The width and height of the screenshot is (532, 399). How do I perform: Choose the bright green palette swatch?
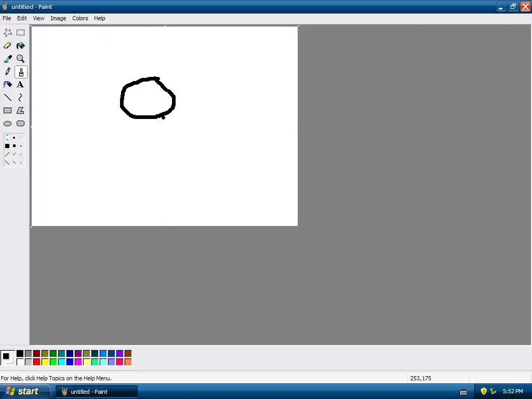[x=54, y=362]
